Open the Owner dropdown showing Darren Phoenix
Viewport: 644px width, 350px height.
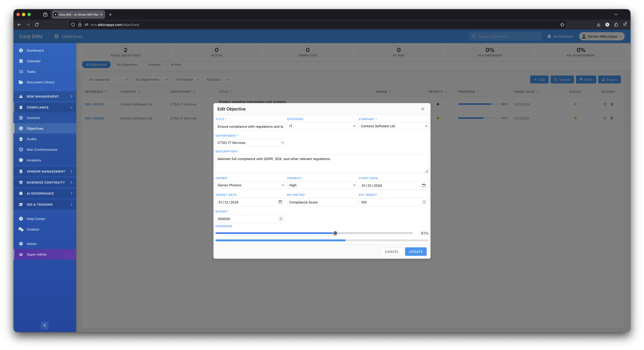pyautogui.click(x=250, y=185)
